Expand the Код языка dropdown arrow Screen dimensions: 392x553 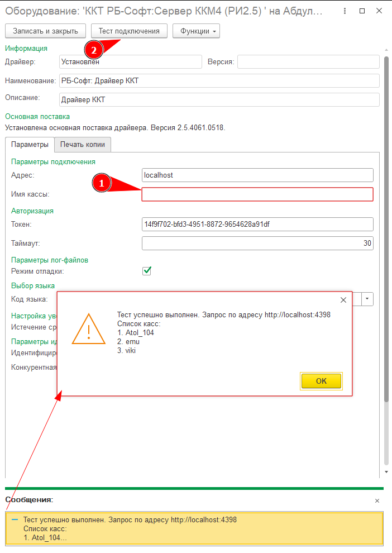point(367,299)
